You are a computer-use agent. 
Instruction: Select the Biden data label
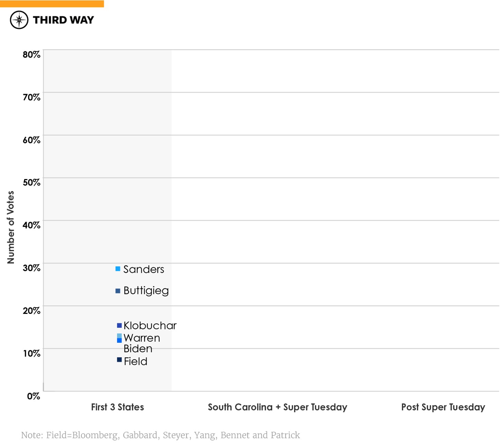tap(138, 349)
